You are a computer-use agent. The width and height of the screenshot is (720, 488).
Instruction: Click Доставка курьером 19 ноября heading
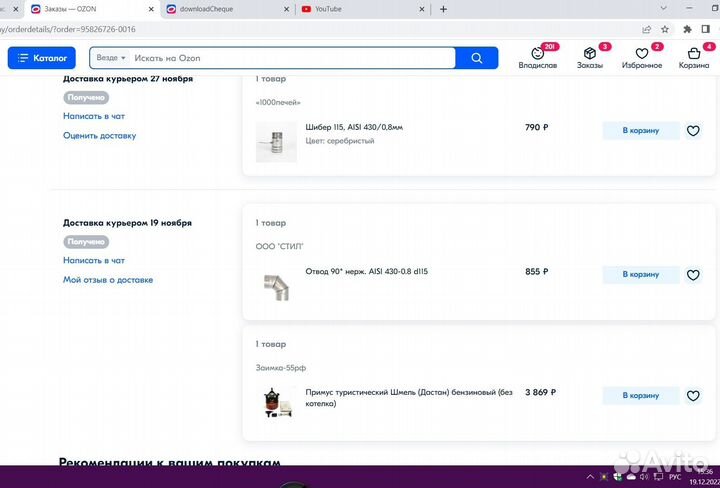[127, 223]
